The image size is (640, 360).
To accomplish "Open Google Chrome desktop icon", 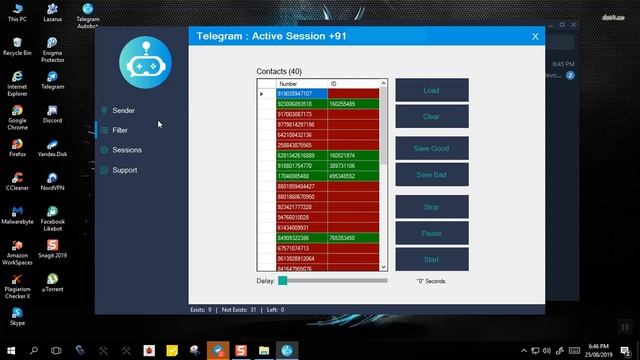I will (x=17, y=117).
